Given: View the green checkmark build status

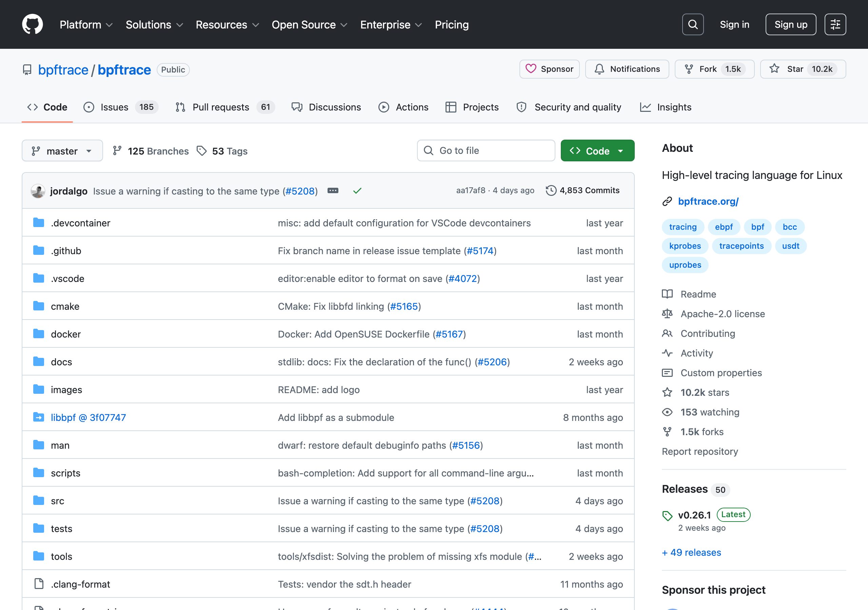Looking at the screenshot, I should (x=357, y=191).
